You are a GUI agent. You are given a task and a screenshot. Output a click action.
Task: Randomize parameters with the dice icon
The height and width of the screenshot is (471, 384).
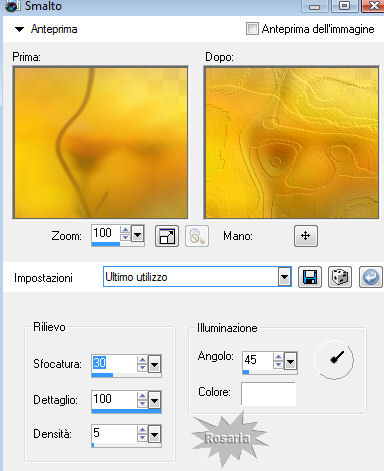pyautogui.click(x=340, y=277)
